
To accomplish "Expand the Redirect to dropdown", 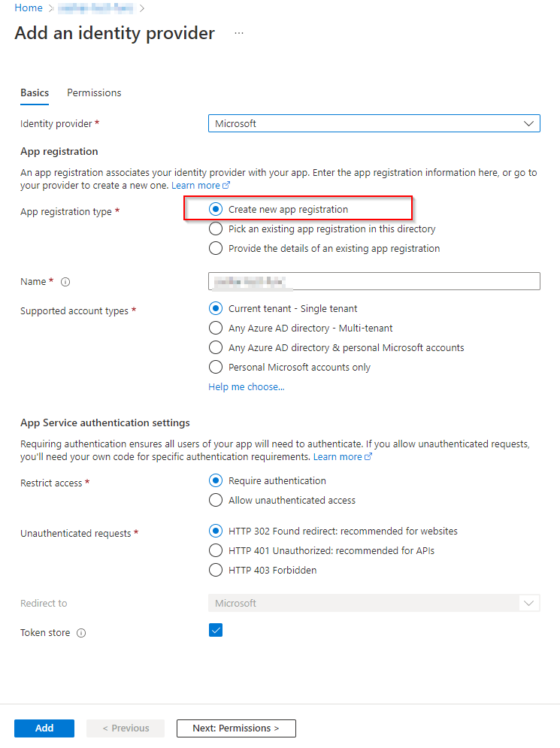I will coord(528,603).
